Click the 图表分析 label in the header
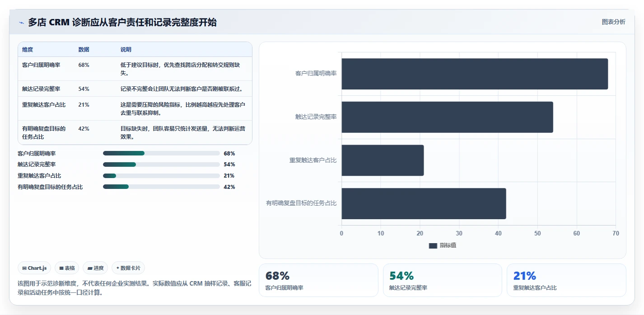 [x=613, y=22]
